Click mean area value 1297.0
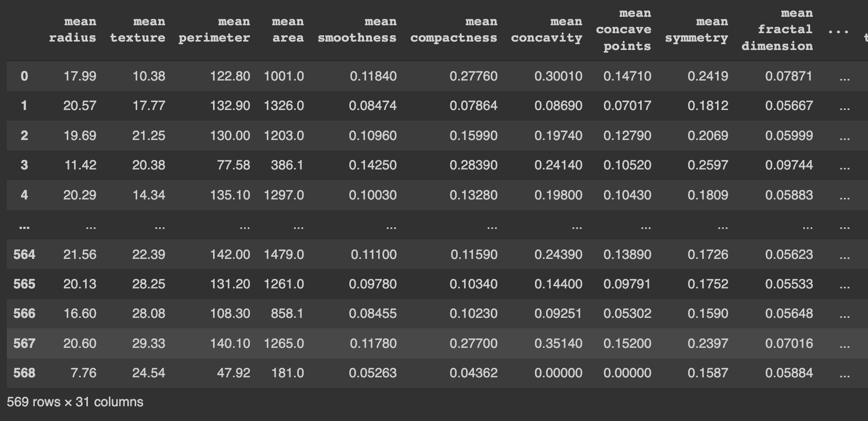 [284, 195]
